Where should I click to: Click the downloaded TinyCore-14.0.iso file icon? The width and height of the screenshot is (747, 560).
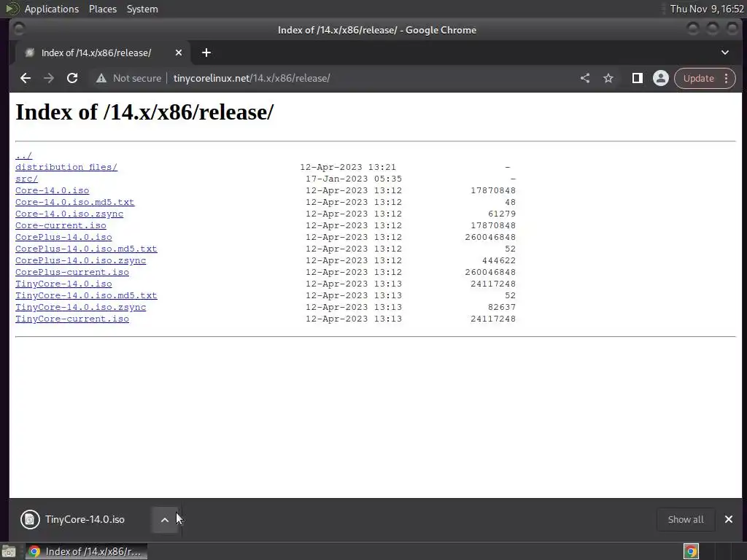[x=30, y=519]
